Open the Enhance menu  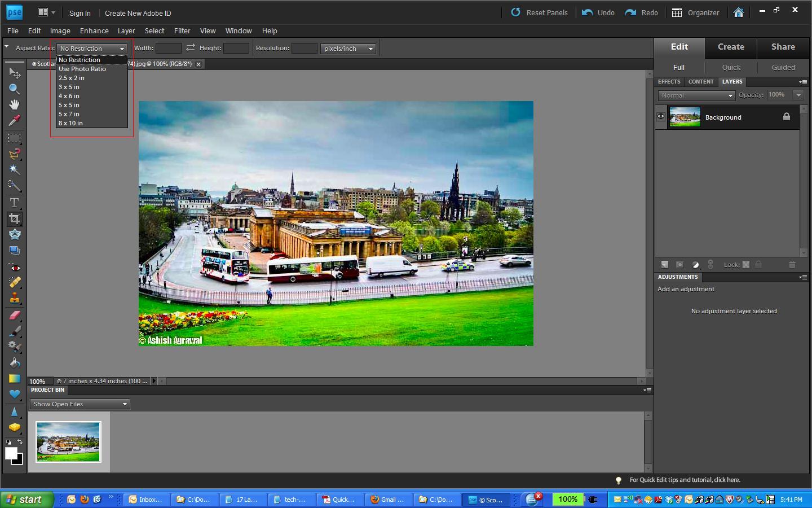click(x=94, y=31)
